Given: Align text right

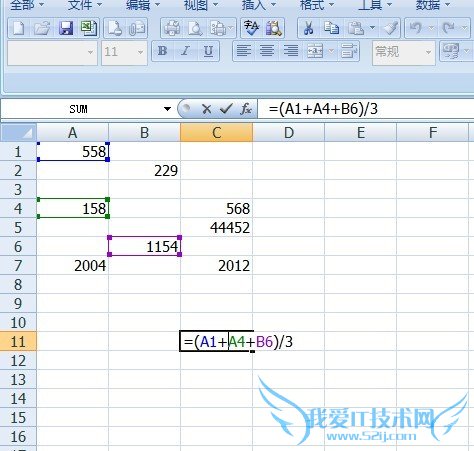Looking at the screenshot, I should (291, 51).
